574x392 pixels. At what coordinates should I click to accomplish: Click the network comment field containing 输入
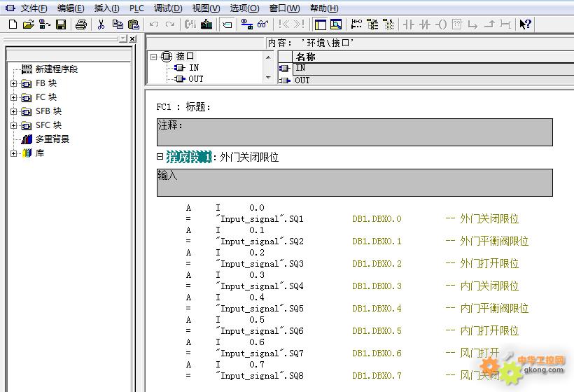click(355, 183)
